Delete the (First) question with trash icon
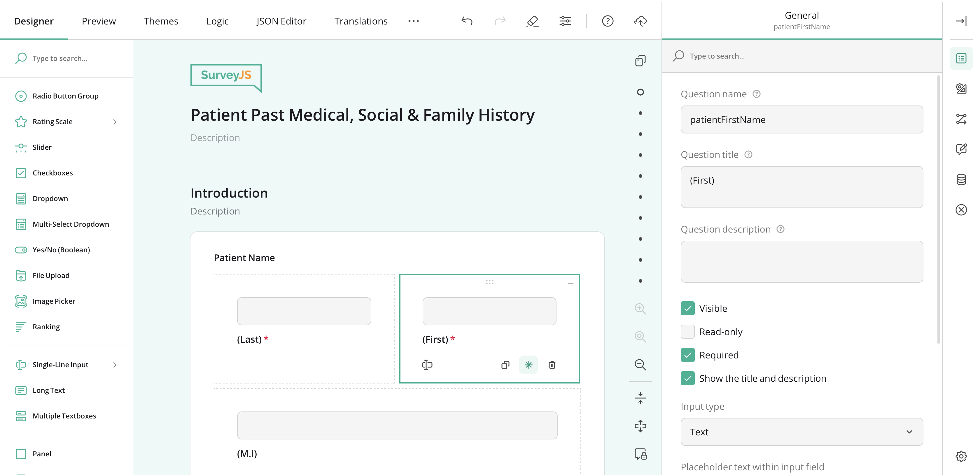 point(552,365)
